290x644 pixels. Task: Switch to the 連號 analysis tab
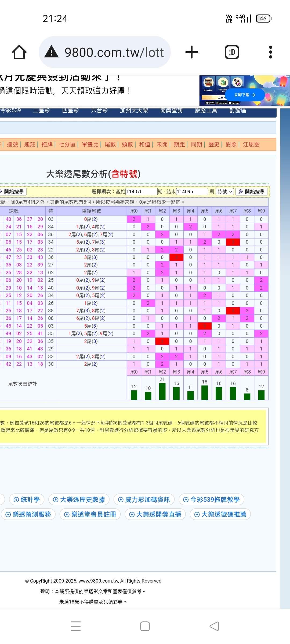(x=12, y=144)
